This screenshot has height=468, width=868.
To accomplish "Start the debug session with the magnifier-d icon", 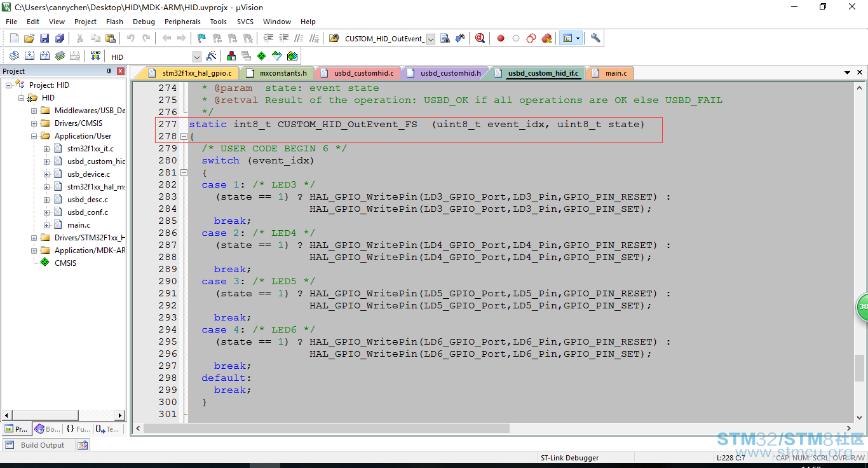I will point(480,38).
